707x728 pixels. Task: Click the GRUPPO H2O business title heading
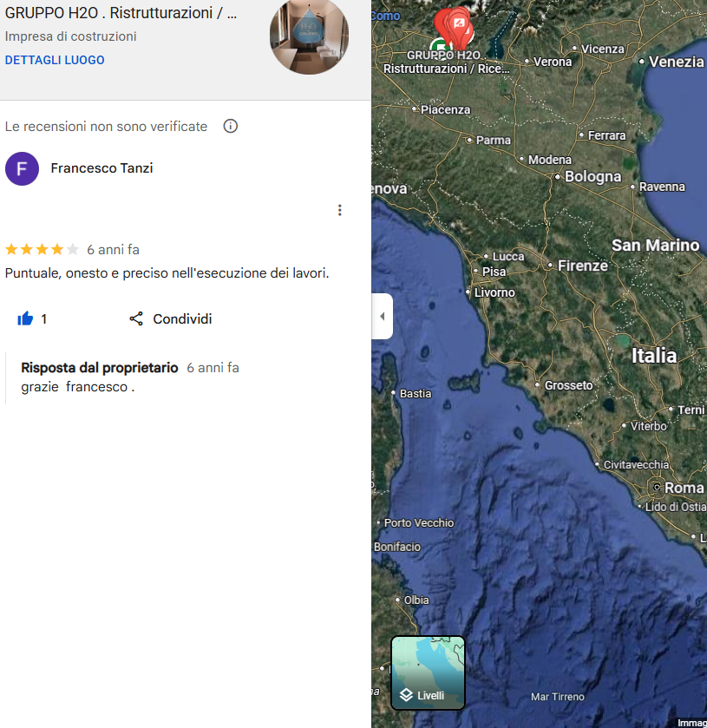[x=121, y=13]
